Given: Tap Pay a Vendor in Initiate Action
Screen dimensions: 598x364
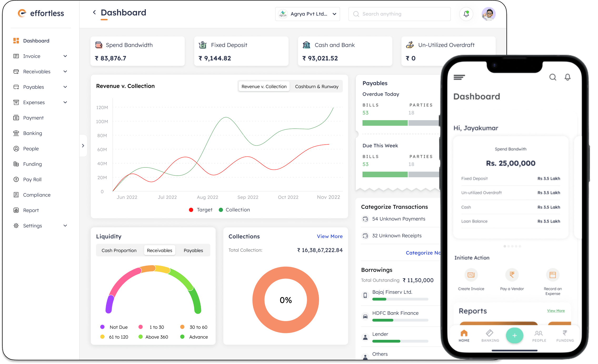Looking at the screenshot, I should point(512,275).
